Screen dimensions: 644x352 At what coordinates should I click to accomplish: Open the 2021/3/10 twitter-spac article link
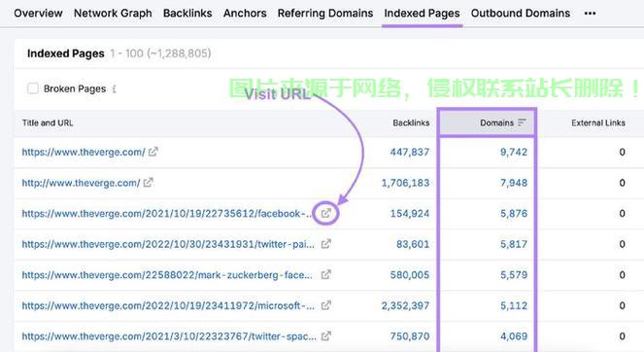169,336
